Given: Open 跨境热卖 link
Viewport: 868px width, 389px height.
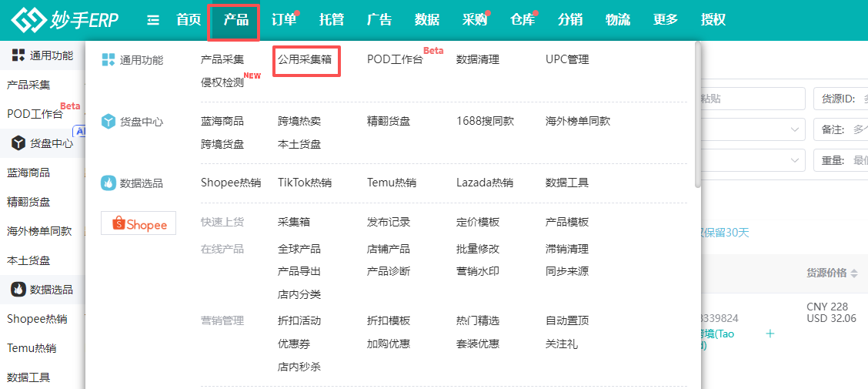Looking at the screenshot, I should 299,122.
